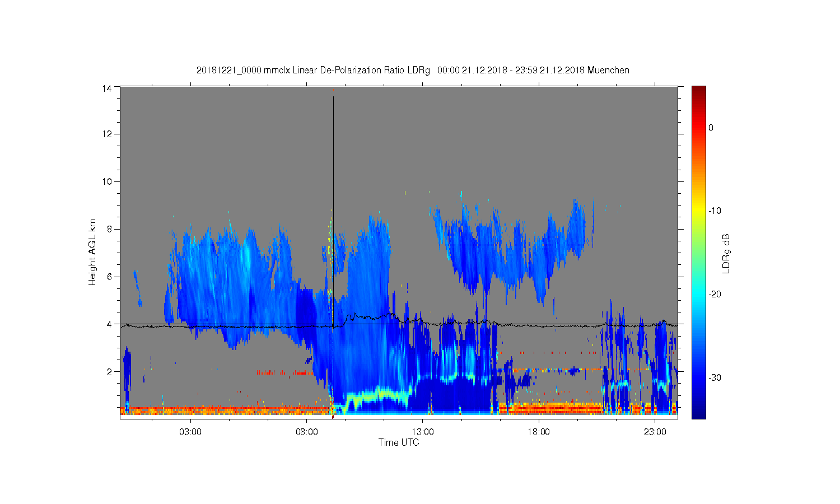Screen dimensions: 840x504
Task: Click the height tick label 2
Action: 110,371
